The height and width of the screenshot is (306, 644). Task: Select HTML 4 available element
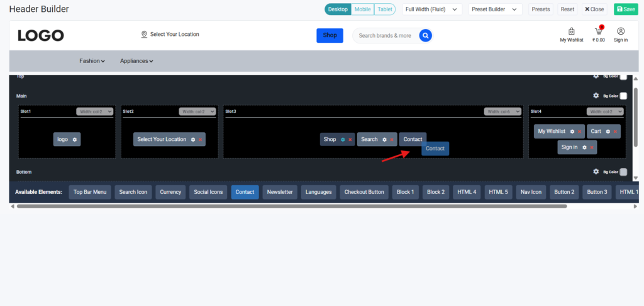(467, 192)
